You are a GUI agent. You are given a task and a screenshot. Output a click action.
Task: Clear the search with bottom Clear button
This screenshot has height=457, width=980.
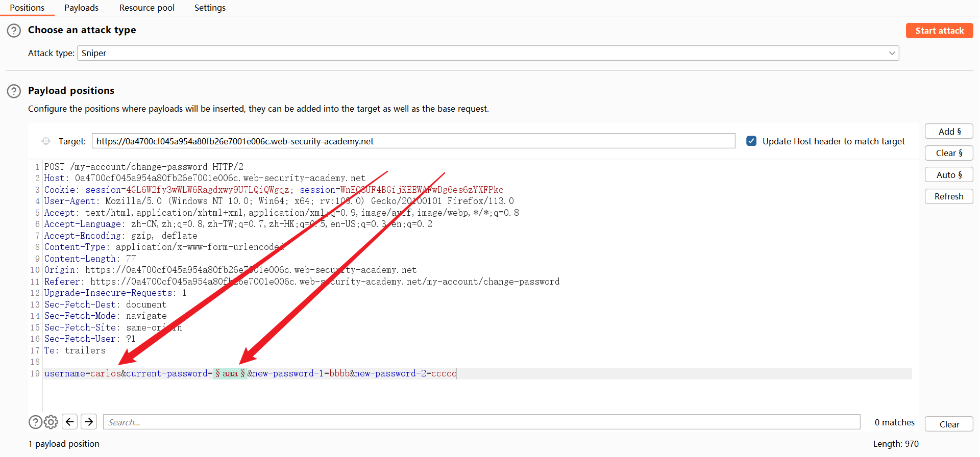(949, 424)
